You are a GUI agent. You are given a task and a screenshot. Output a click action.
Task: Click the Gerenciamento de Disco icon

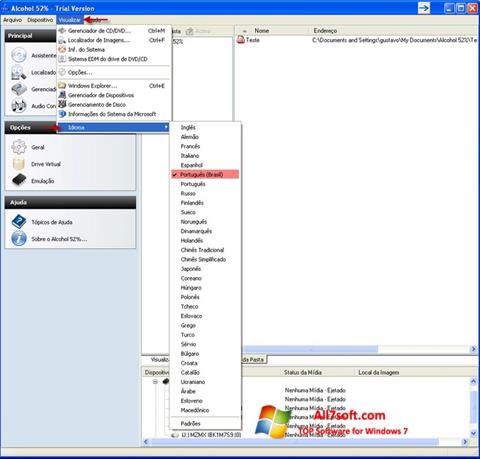coord(62,104)
